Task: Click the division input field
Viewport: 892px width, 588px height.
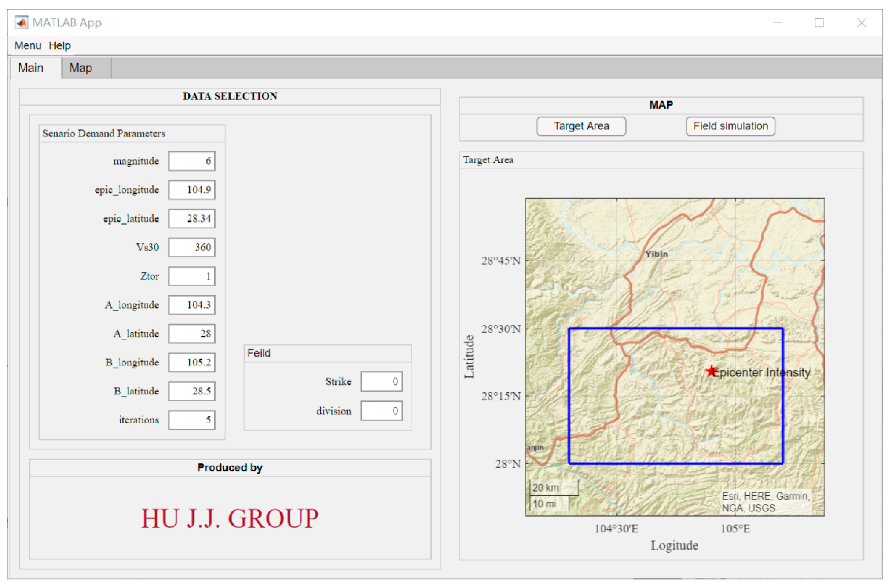Action: 381,411
